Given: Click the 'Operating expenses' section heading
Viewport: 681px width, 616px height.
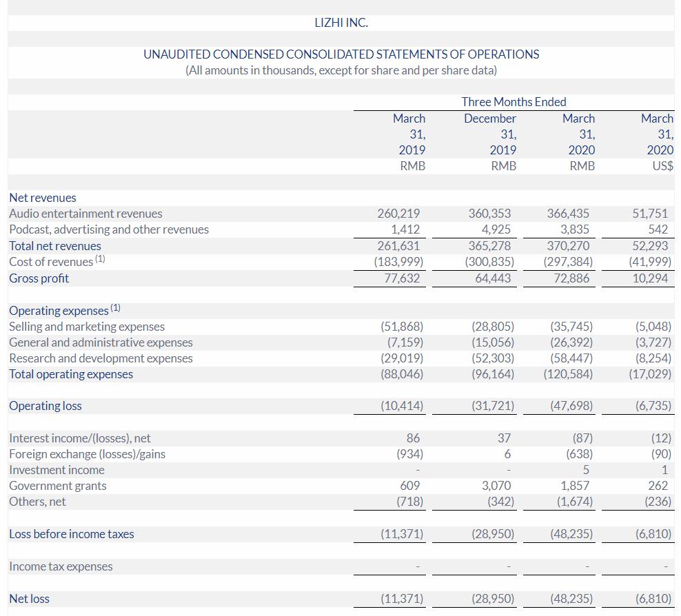Looking at the screenshot, I should [65, 310].
